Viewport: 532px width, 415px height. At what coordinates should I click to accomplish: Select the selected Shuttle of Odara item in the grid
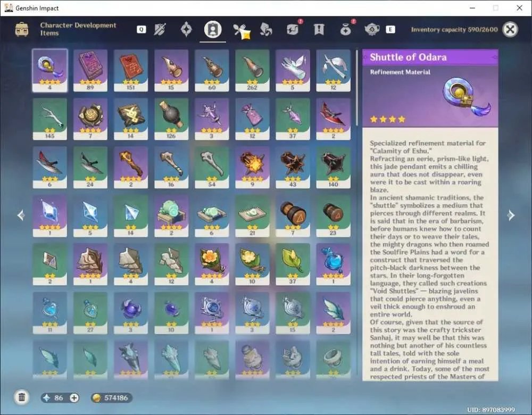50,70
